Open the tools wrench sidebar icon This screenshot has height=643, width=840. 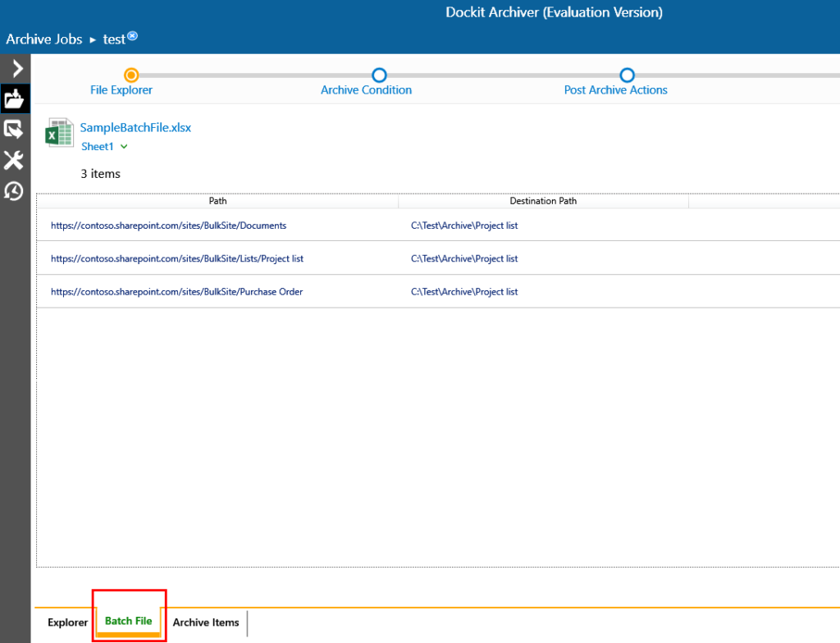point(13,160)
